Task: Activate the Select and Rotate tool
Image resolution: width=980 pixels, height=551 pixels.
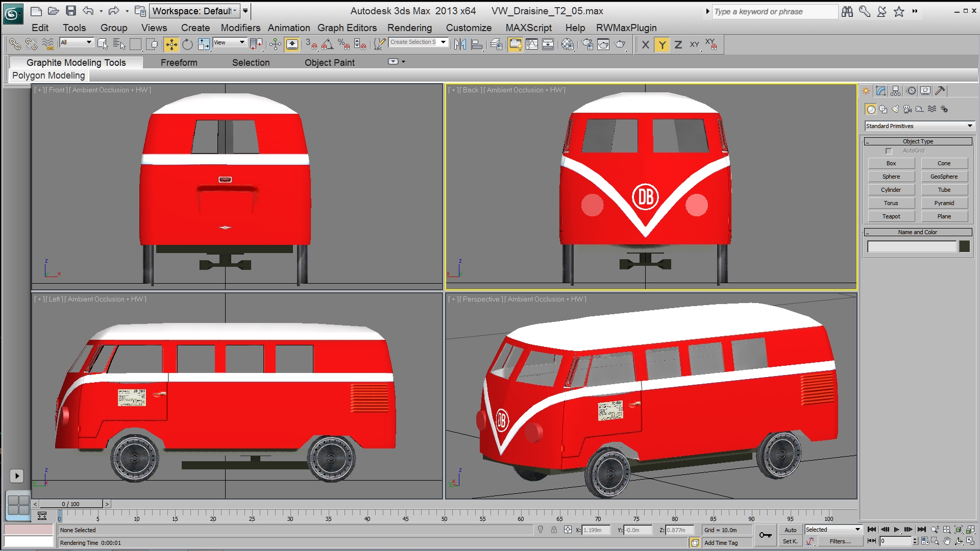Action: [x=187, y=45]
